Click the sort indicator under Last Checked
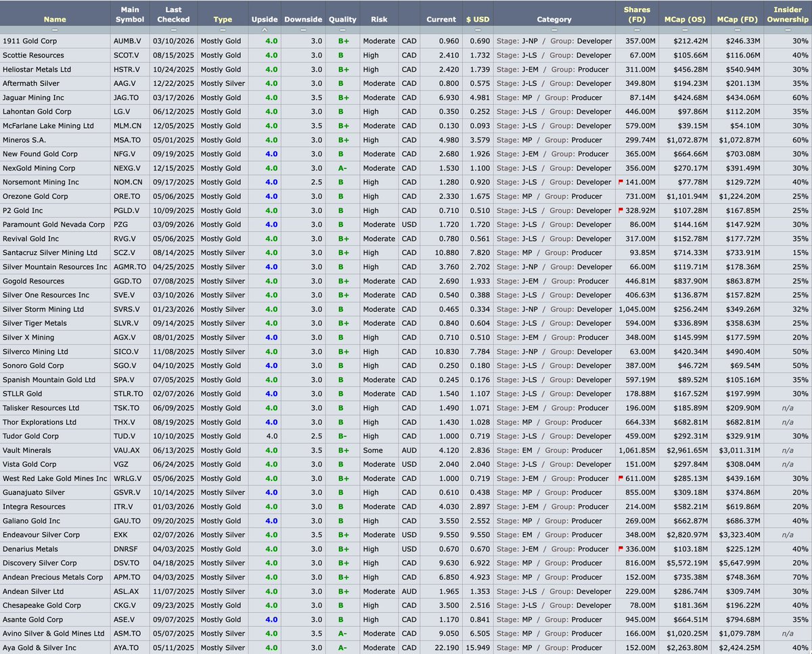This screenshot has height=654, width=812. coord(173,30)
